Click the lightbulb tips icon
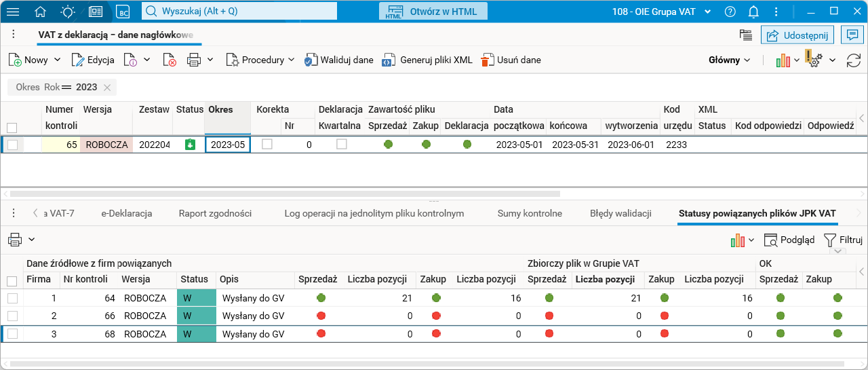Image resolution: width=868 pixels, height=370 pixels. (68, 12)
